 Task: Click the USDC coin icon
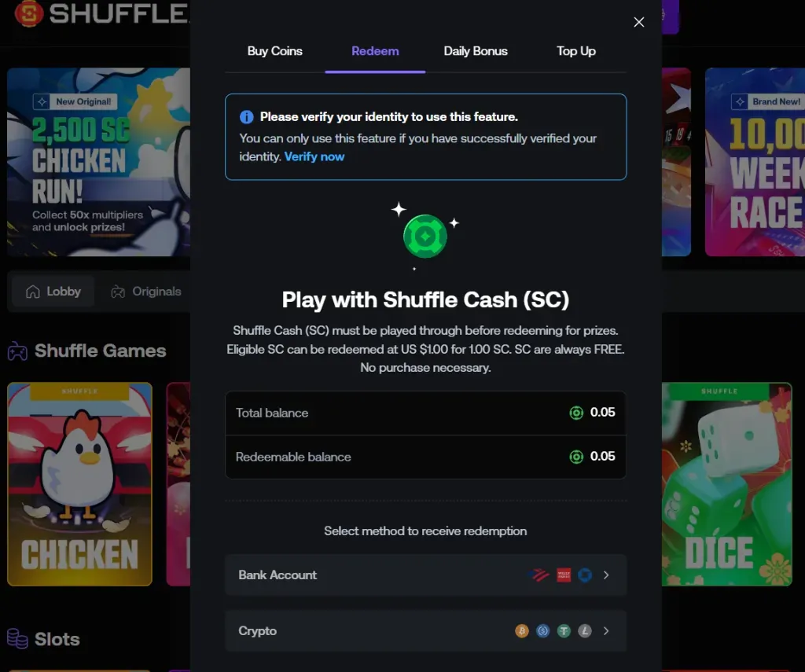[542, 631]
